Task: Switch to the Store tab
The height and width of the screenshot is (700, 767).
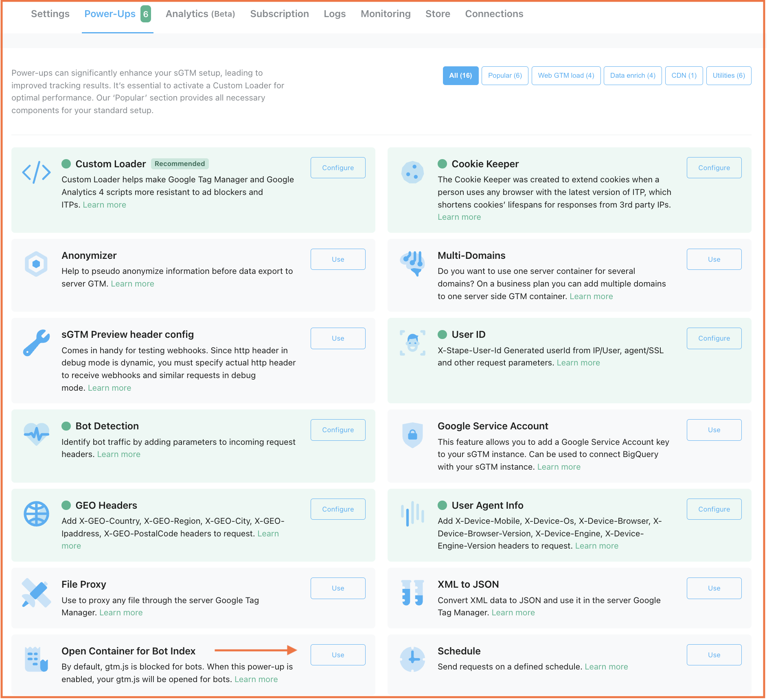Action: click(x=438, y=14)
